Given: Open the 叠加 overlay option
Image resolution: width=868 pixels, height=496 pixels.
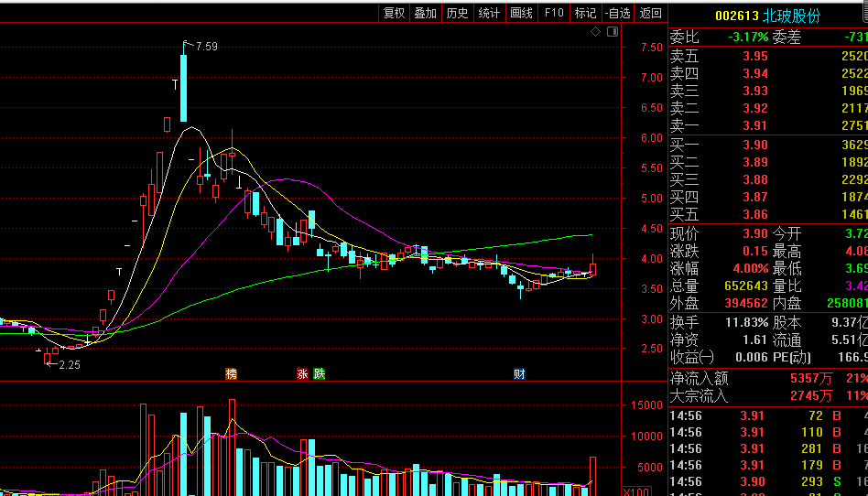Looking at the screenshot, I should tap(425, 14).
